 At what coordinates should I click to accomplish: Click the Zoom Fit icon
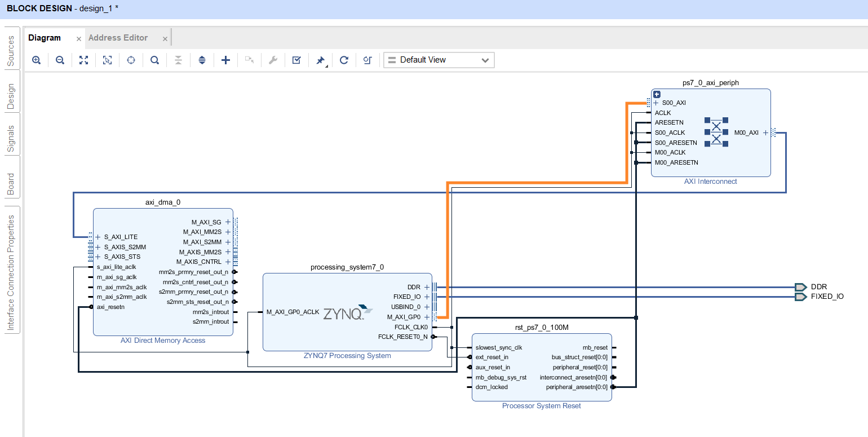(x=83, y=60)
